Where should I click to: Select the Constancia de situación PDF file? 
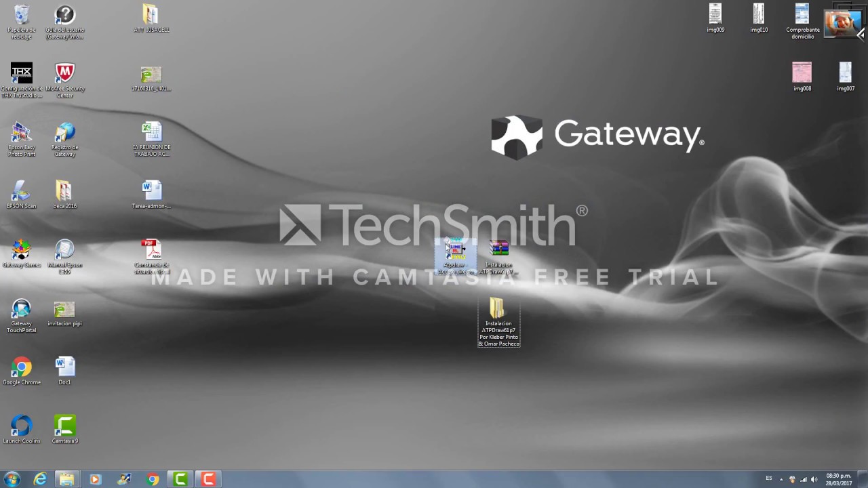pos(151,257)
